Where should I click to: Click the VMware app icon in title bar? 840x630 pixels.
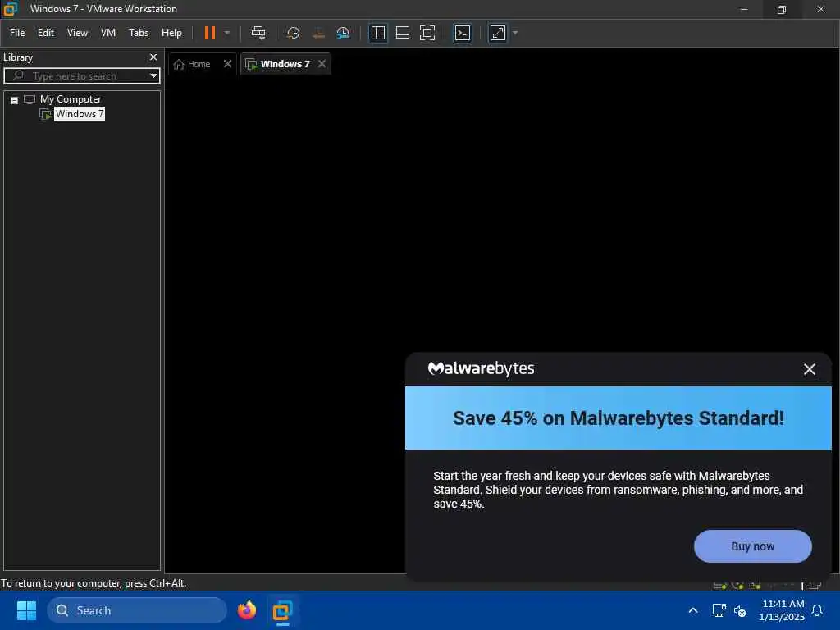tap(10, 8)
